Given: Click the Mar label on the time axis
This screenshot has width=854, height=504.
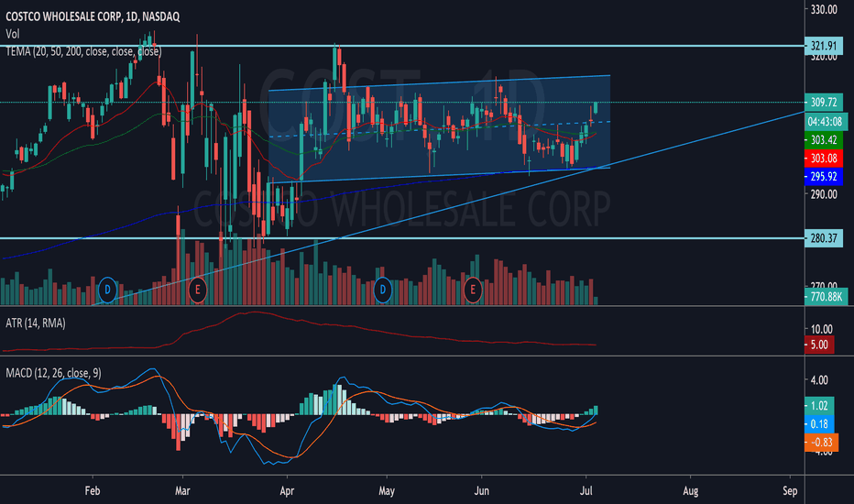Looking at the screenshot, I should tap(182, 490).
